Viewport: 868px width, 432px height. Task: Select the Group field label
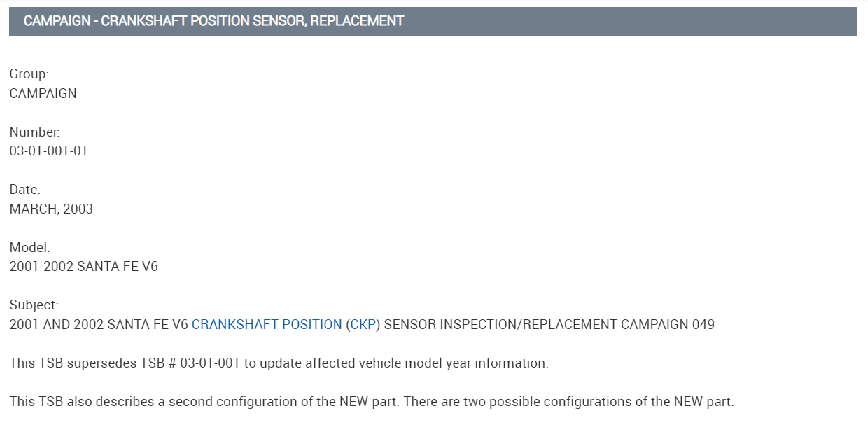(x=29, y=74)
